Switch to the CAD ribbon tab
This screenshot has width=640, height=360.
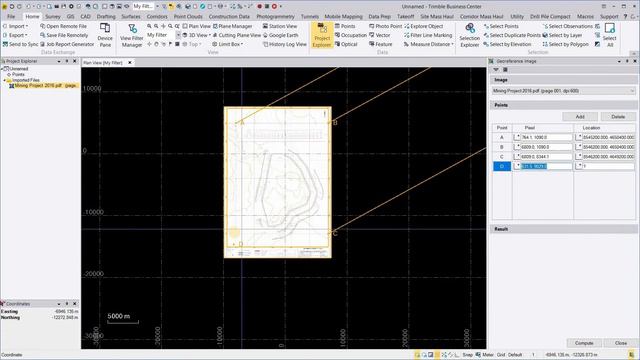(85, 17)
